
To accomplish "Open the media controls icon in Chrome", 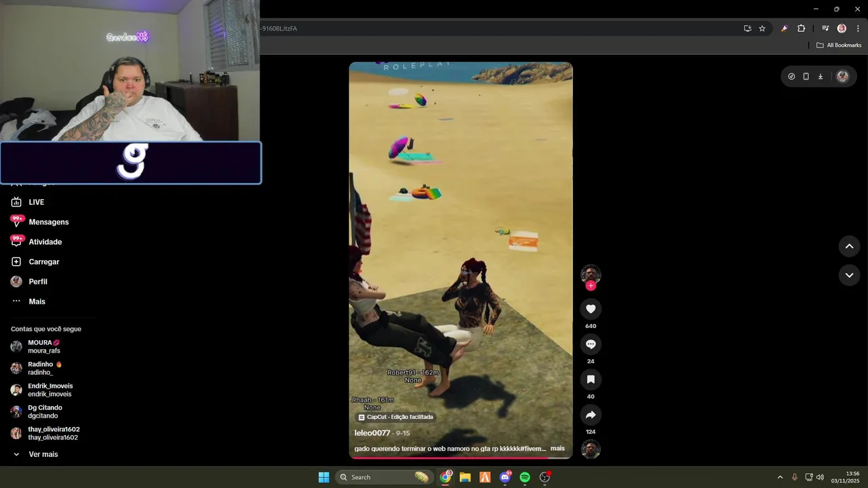I will point(825,28).
